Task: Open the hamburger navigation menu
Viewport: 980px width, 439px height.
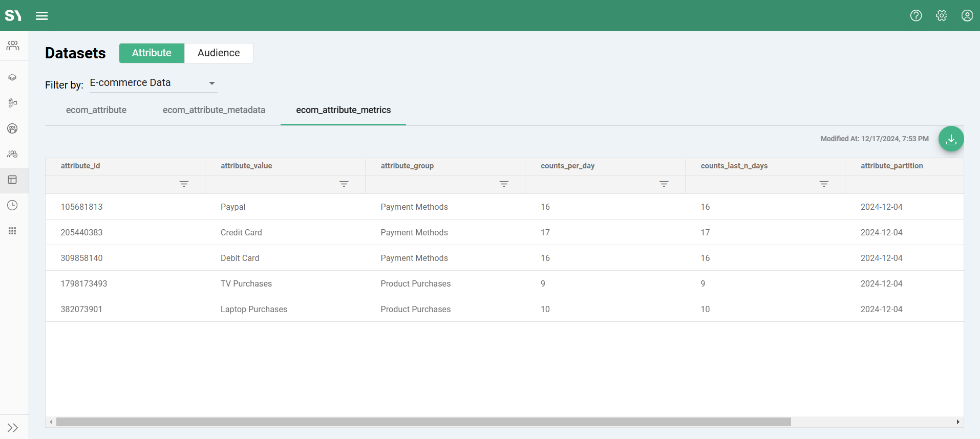Action: [x=41, y=16]
